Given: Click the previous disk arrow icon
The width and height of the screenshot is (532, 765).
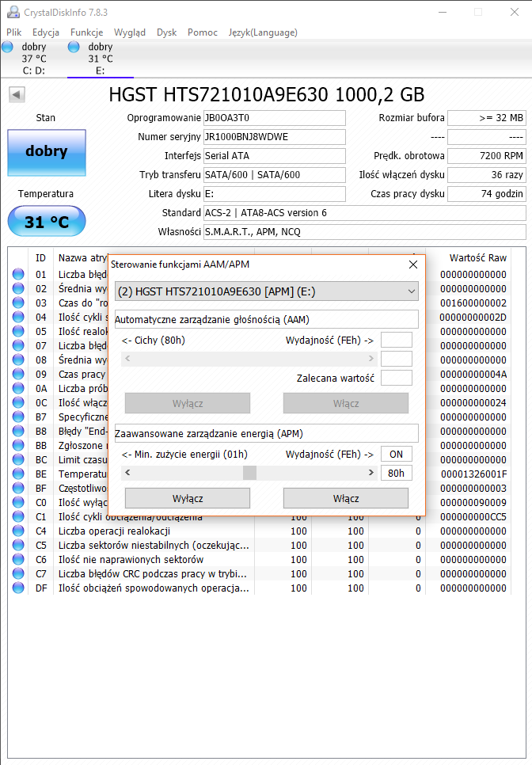Looking at the screenshot, I should 17,94.
